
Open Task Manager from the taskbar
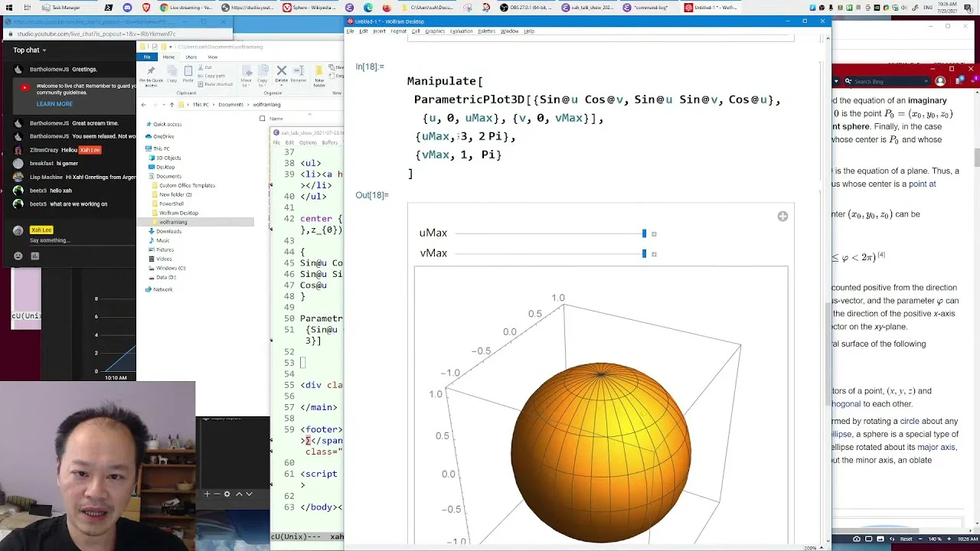[61, 8]
